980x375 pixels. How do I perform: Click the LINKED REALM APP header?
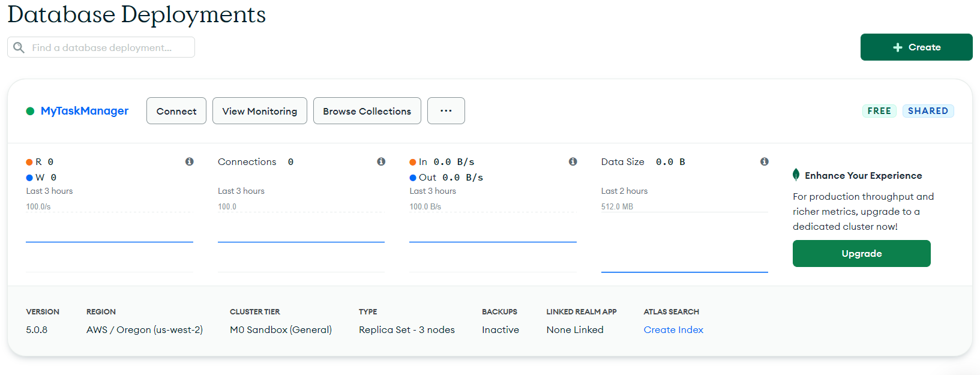coord(582,312)
